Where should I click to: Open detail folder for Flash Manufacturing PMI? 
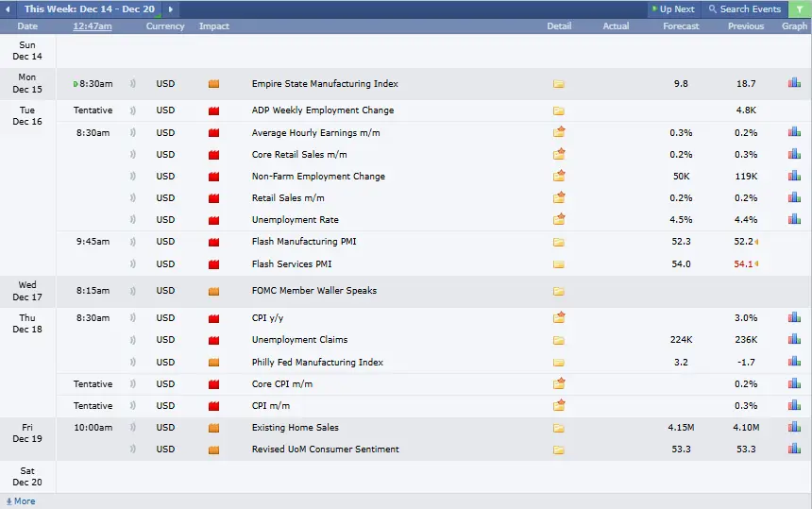pyautogui.click(x=558, y=243)
